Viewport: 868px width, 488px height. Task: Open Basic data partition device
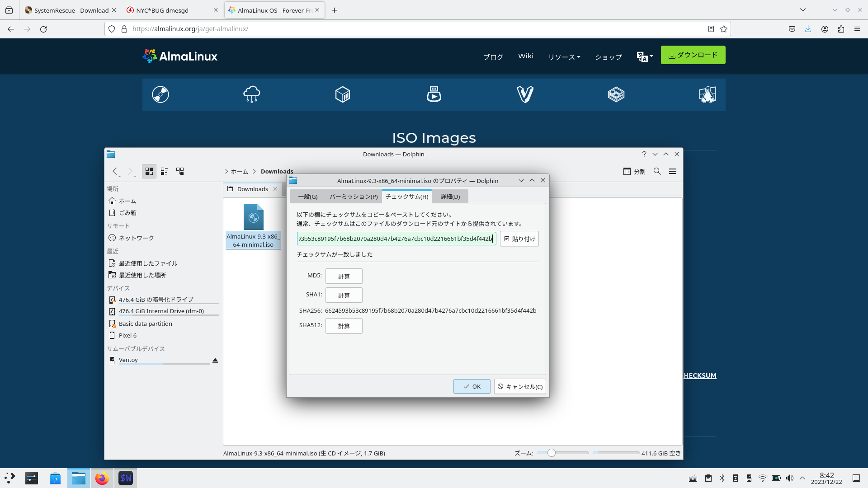pos(163,324)
